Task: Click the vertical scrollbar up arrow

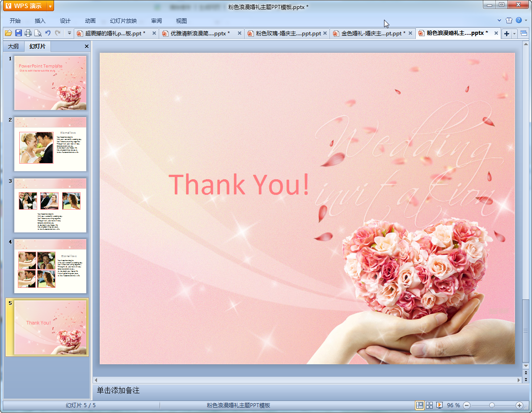Action: pos(526,44)
